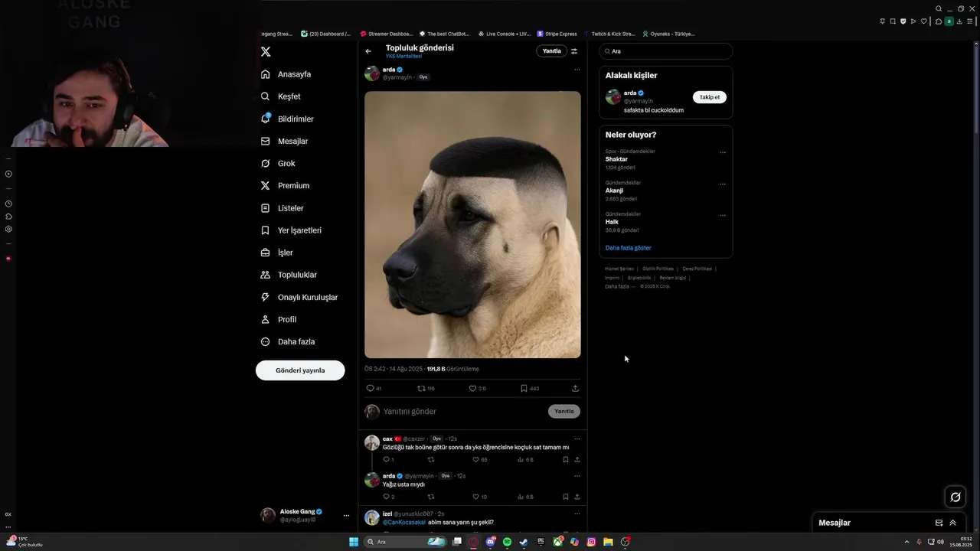This screenshot has height=551, width=980.
Task: Expand the Mesajlar drawer
Action: (x=953, y=523)
